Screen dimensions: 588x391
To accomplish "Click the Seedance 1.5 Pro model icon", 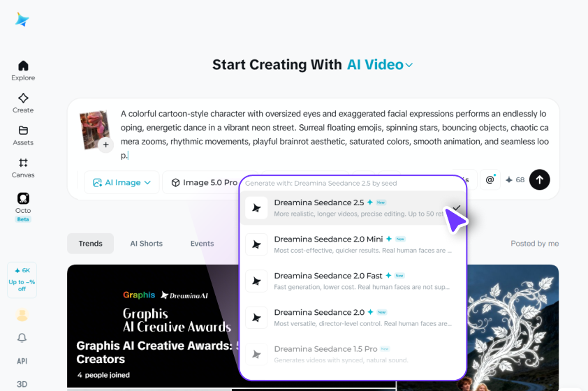I will (256, 354).
